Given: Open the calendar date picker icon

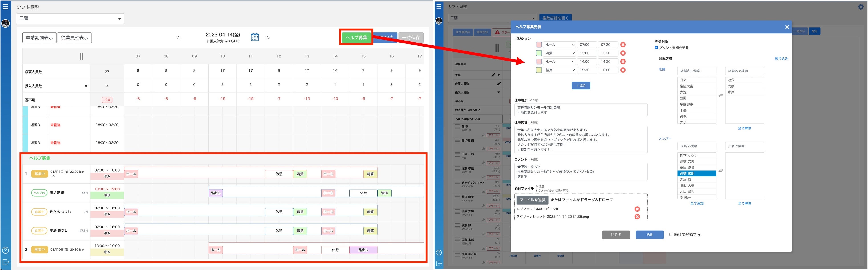Looking at the screenshot, I should click(x=255, y=37).
